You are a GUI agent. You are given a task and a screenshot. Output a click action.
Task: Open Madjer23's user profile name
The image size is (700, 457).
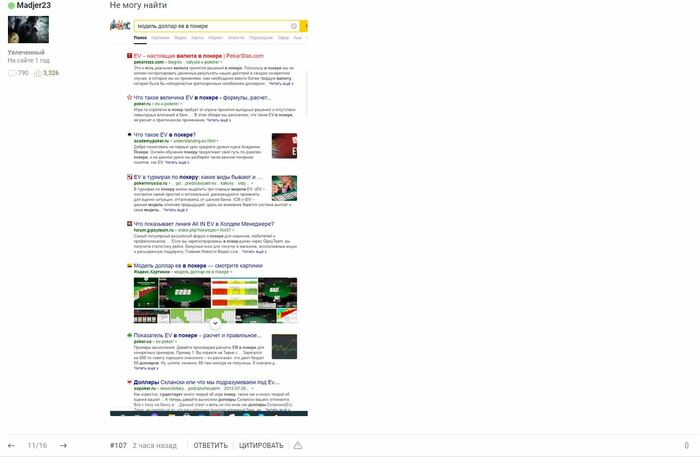point(33,5)
